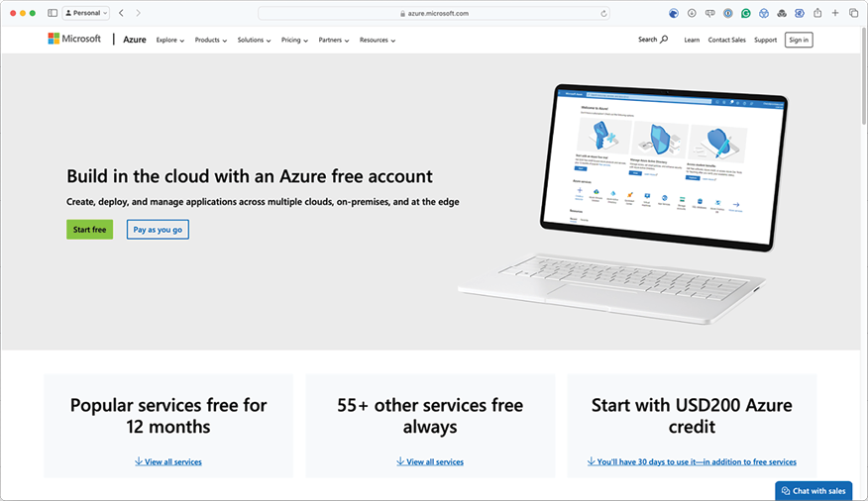This screenshot has width=868, height=501.
Task: Open the Solutions menu
Action: tap(254, 41)
